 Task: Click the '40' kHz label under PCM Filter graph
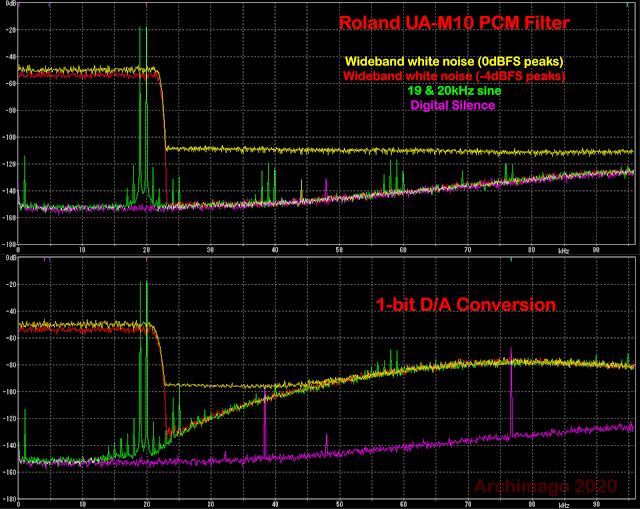pos(275,250)
